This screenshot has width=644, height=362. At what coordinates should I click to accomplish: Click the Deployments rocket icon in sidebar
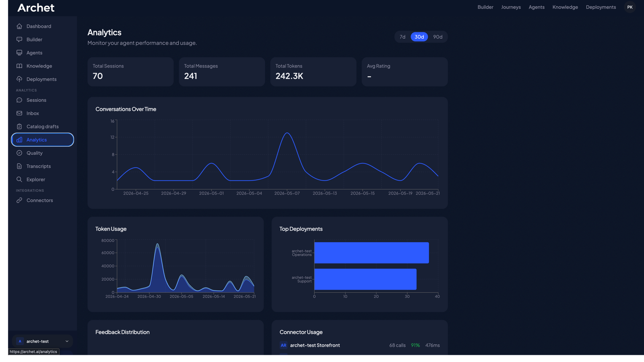(19, 79)
